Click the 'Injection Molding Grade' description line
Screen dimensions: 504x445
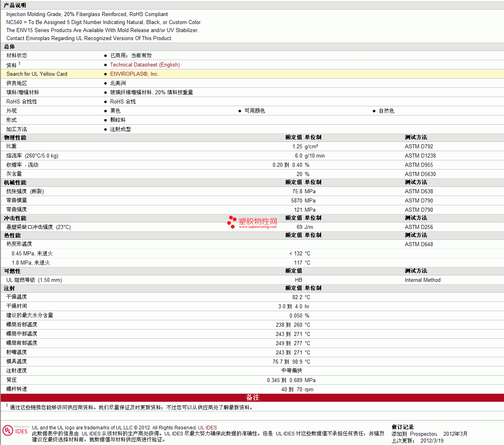(87, 14)
